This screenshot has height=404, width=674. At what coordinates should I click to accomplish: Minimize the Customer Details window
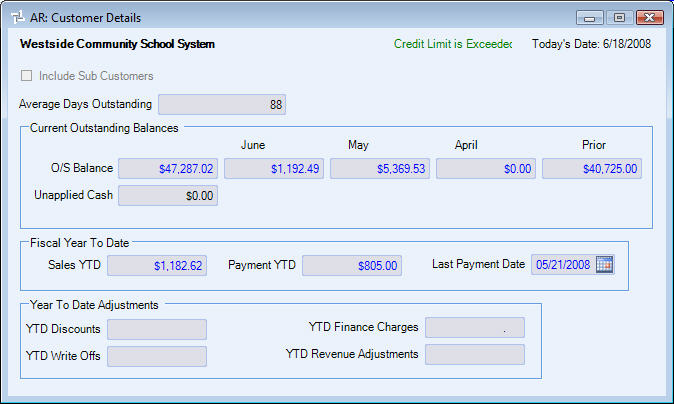590,18
